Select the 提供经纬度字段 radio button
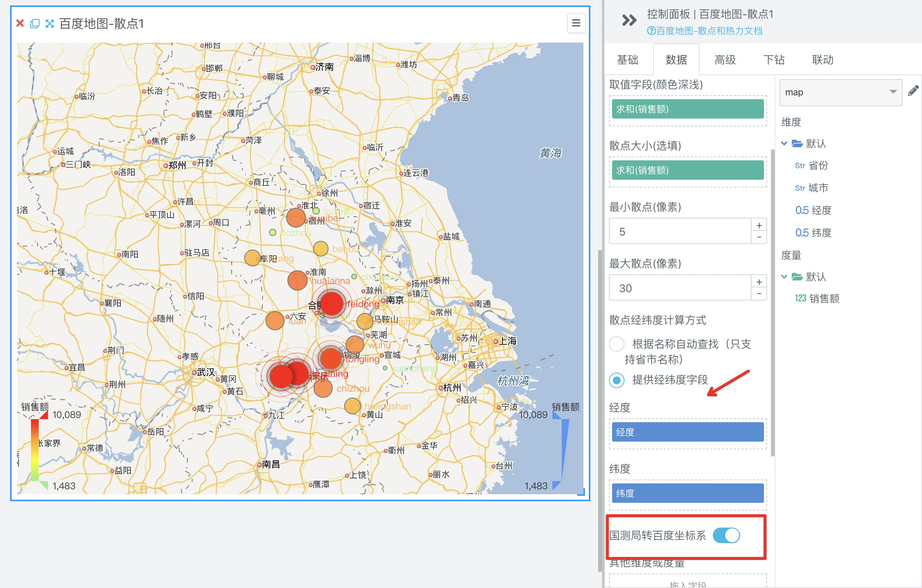The image size is (922, 588). pos(617,380)
